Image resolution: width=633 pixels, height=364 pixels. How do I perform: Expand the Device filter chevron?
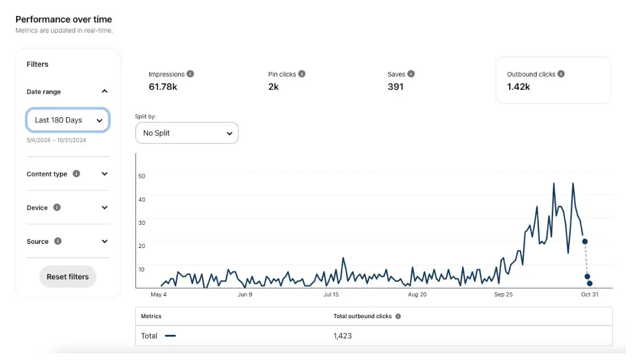(104, 208)
